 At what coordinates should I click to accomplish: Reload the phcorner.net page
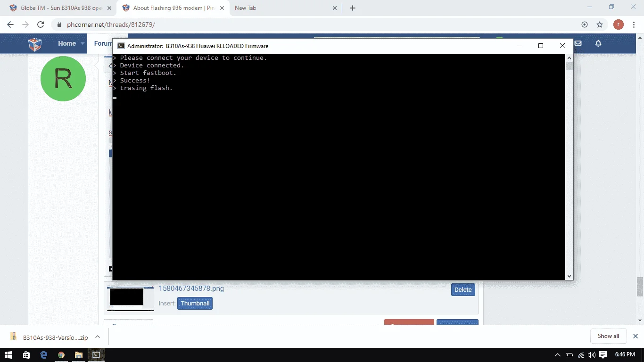[x=41, y=25]
